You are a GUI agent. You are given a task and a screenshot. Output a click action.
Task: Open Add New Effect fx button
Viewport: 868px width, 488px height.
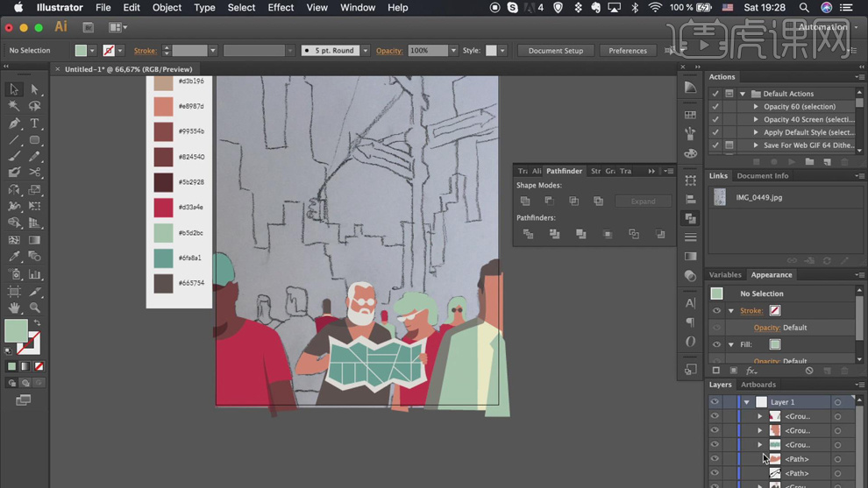[751, 371]
